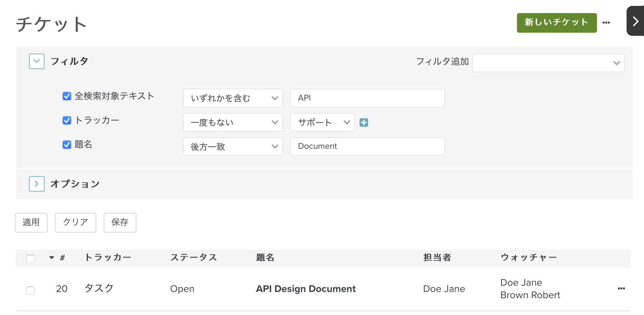Sort by 題名 column header

[265, 257]
